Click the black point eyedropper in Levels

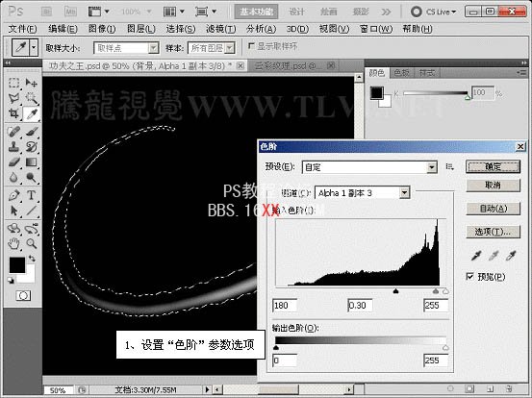click(x=476, y=256)
